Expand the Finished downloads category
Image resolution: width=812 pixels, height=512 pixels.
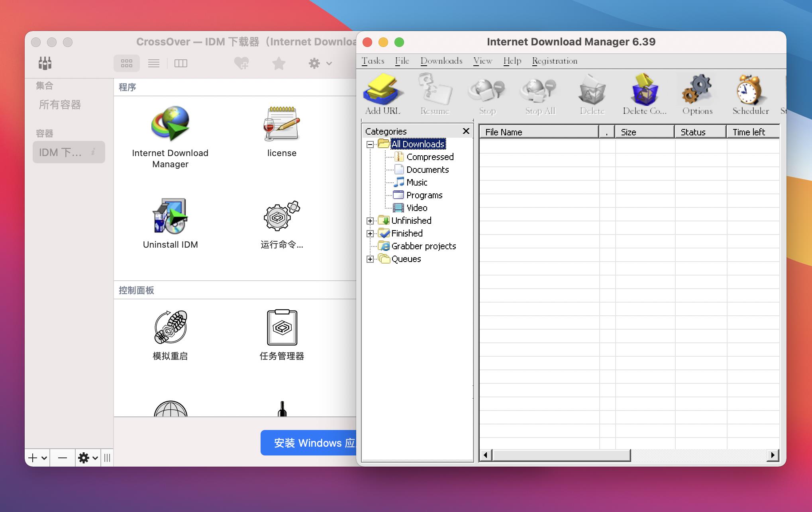(369, 233)
